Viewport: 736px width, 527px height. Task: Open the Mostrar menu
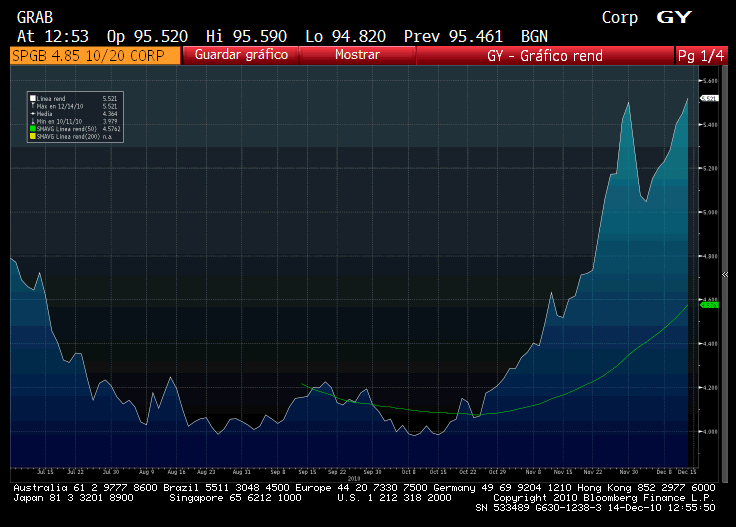pos(357,55)
